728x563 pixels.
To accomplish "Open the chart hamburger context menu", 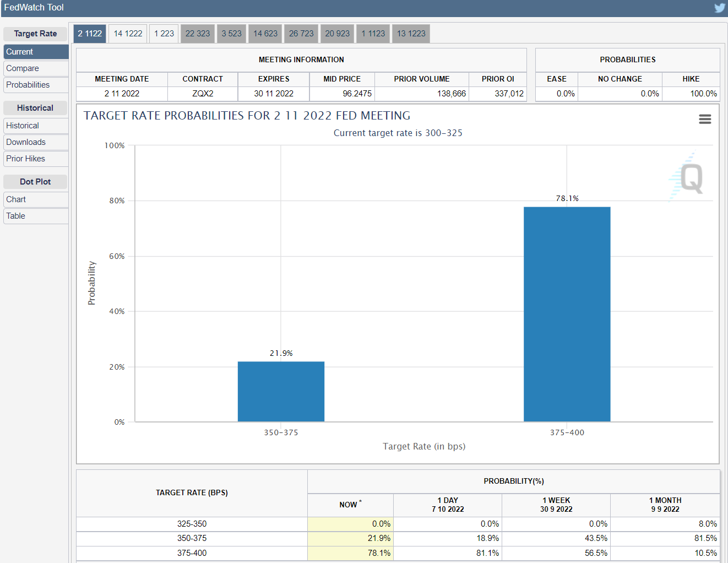I will point(705,119).
